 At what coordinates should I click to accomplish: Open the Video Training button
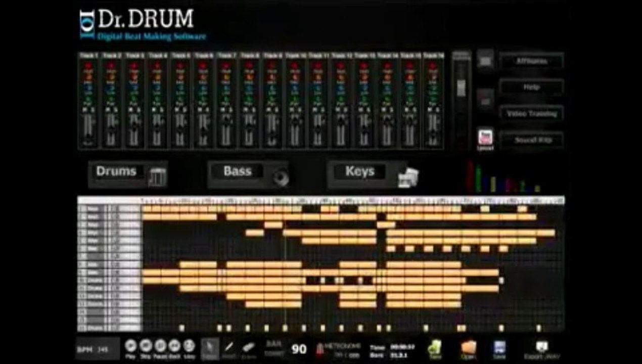click(531, 114)
